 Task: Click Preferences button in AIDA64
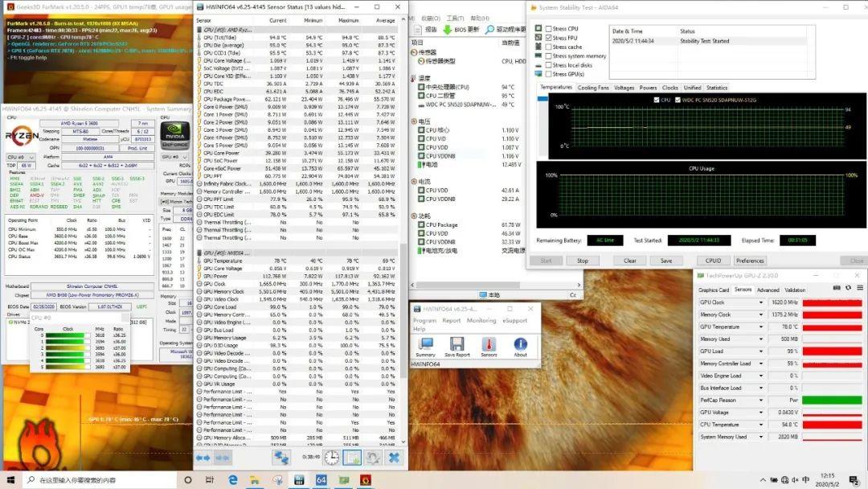[750, 261]
